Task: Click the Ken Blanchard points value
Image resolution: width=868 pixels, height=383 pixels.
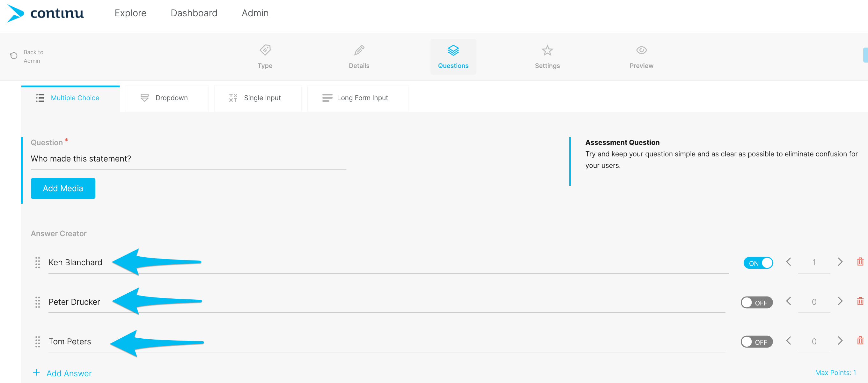Action: pos(814,262)
